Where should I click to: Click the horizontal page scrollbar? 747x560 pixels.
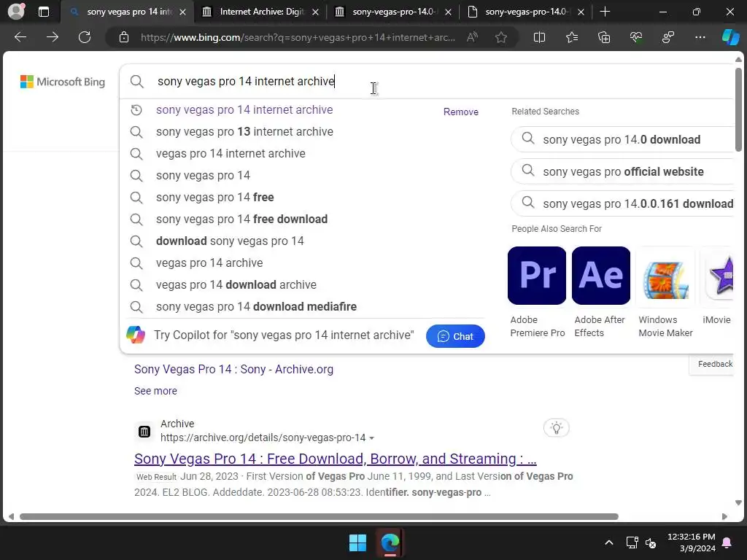(x=319, y=517)
